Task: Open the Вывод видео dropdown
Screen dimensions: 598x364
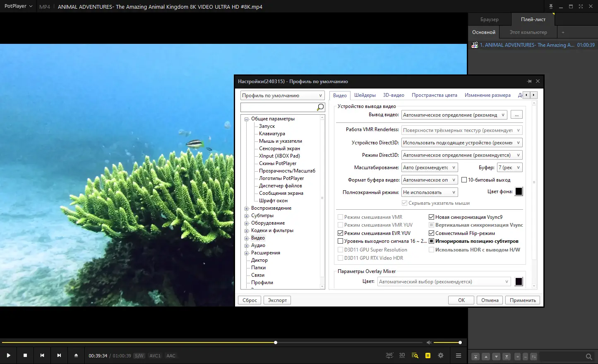Action: coord(454,115)
